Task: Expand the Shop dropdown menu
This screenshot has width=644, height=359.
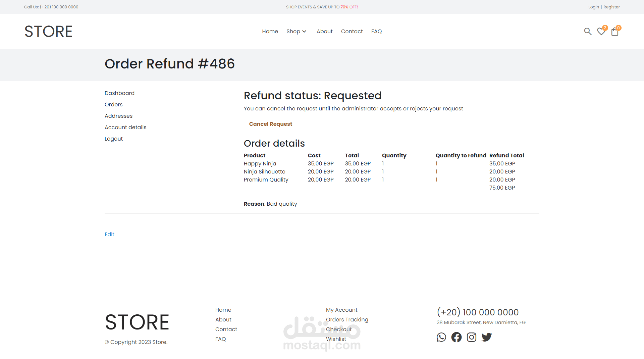Action: point(297,31)
